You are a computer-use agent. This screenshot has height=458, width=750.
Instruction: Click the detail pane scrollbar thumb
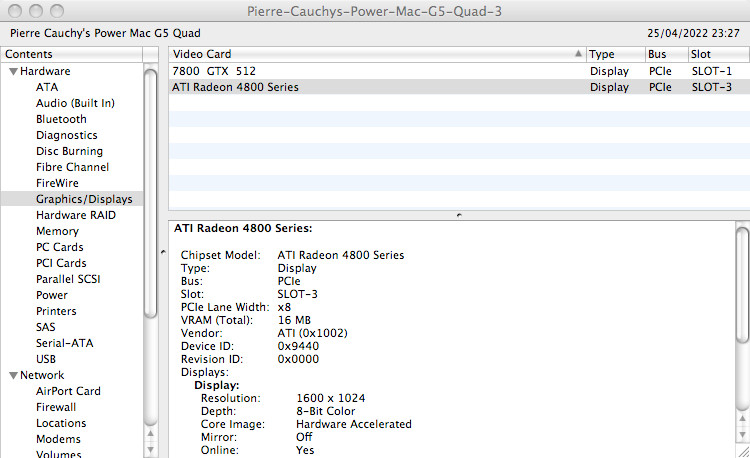[x=742, y=285]
